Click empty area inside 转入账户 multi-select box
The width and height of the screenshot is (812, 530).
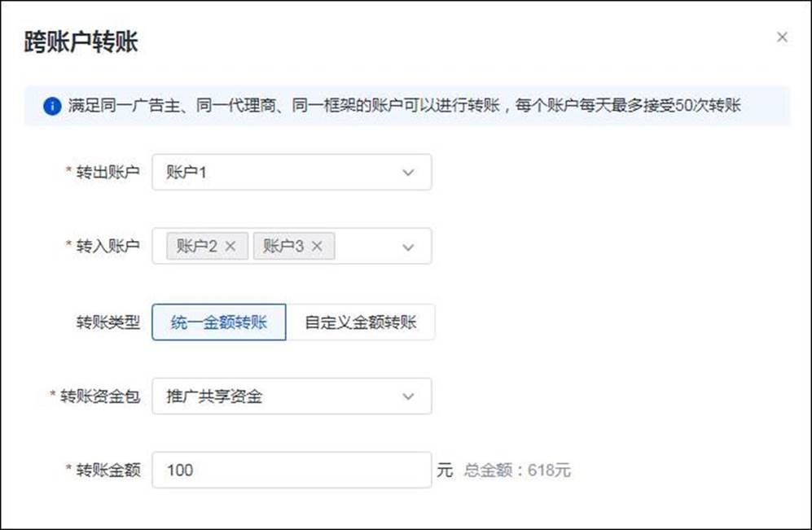click(x=365, y=247)
